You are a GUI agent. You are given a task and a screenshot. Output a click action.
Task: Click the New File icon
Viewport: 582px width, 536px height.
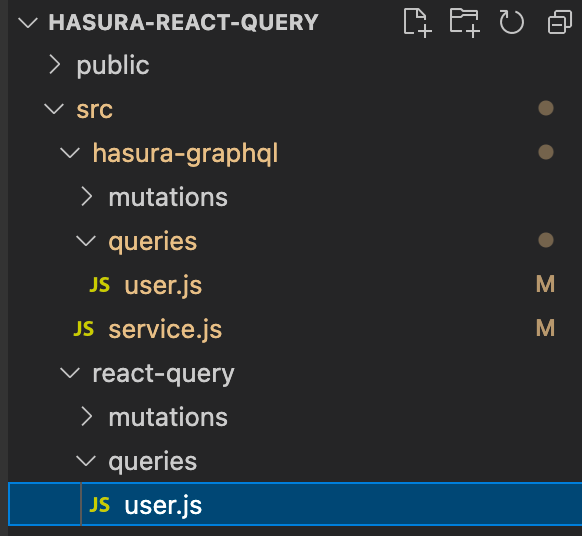coord(417,23)
